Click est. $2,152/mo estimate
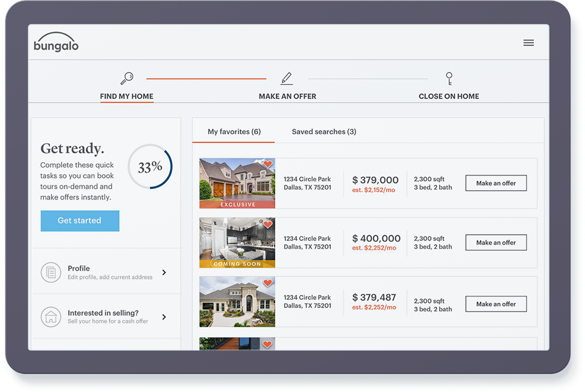This screenshot has height=392, width=585. pos(374,190)
